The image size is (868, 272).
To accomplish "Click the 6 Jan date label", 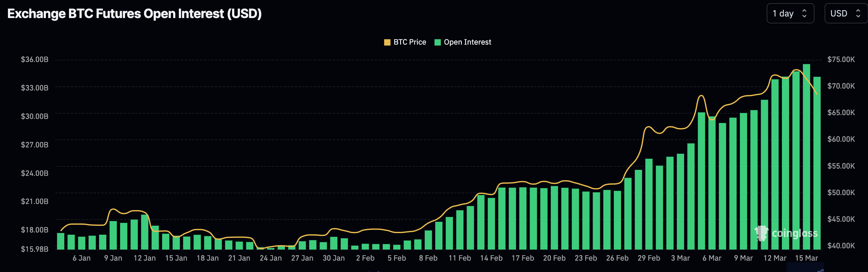I will tap(82, 258).
